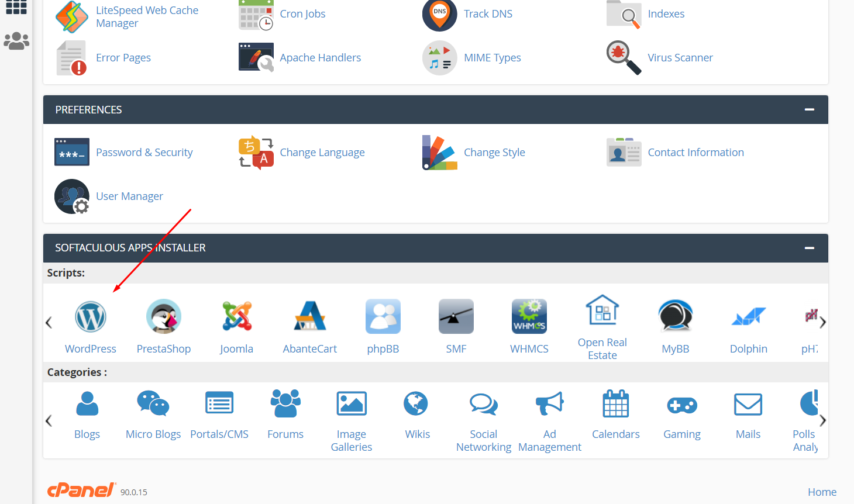This screenshot has width=854, height=504.
Task: Click the Gaming category icon
Action: point(682,405)
